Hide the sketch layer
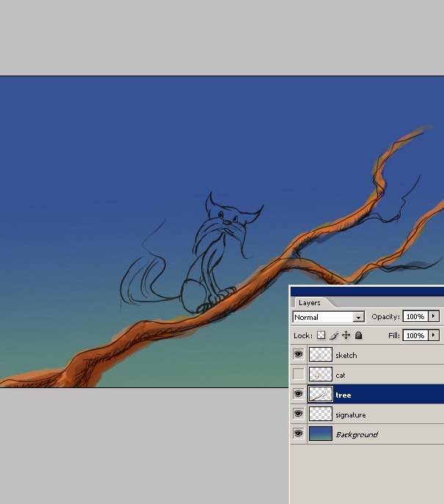 tap(298, 354)
